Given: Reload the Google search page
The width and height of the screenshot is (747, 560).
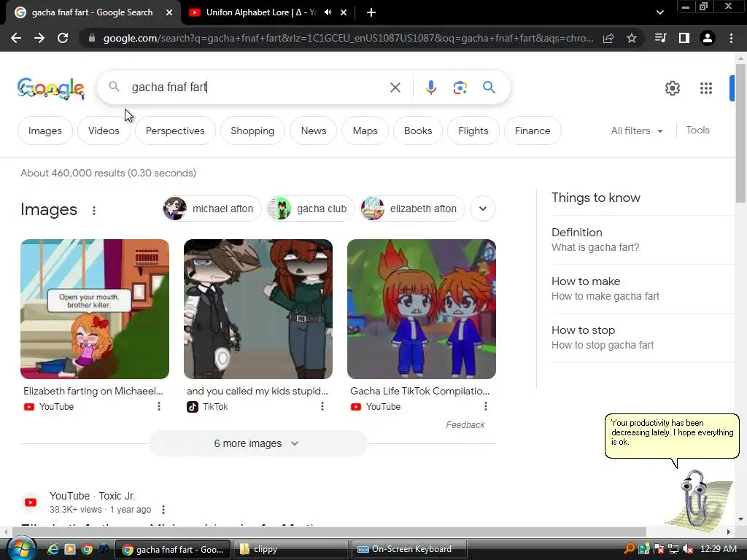Looking at the screenshot, I should point(63,38).
